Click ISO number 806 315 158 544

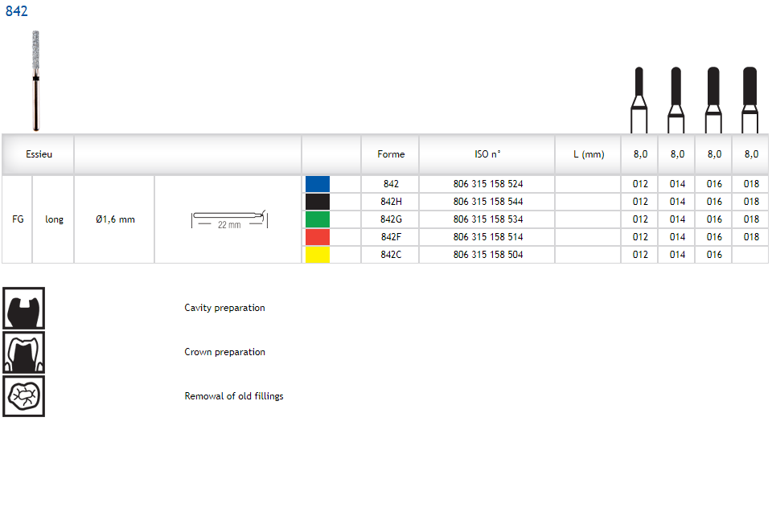[487, 202]
